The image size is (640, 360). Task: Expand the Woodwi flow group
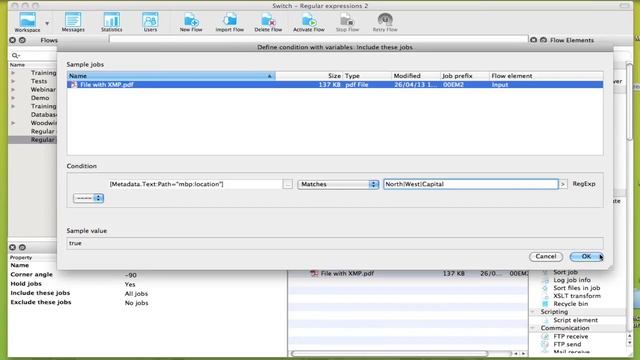(13, 123)
